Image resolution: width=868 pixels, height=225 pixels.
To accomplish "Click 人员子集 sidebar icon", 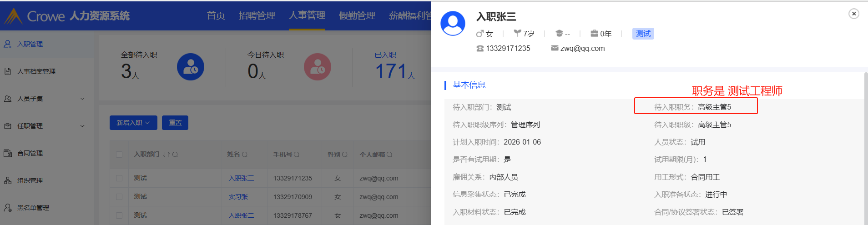I will (8, 99).
